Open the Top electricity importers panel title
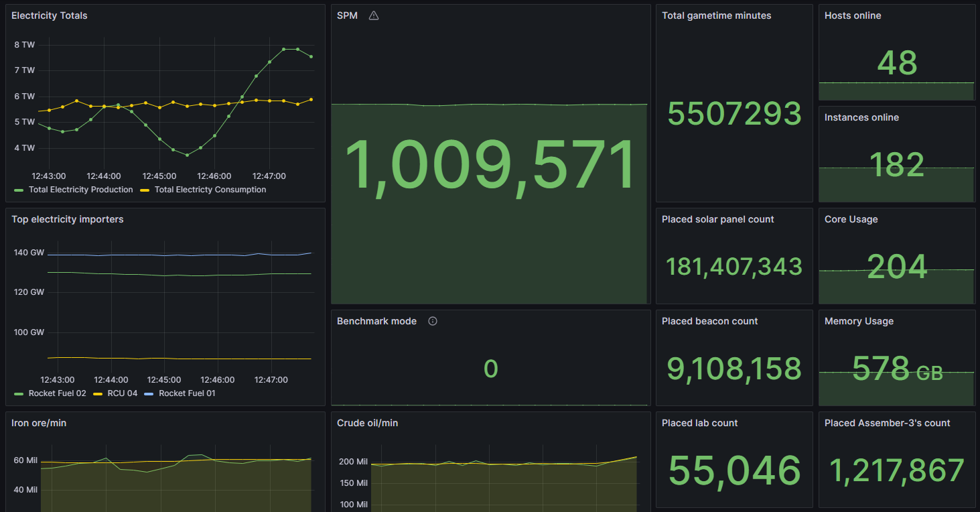The width and height of the screenshot is (980, 512). point(68,219)
